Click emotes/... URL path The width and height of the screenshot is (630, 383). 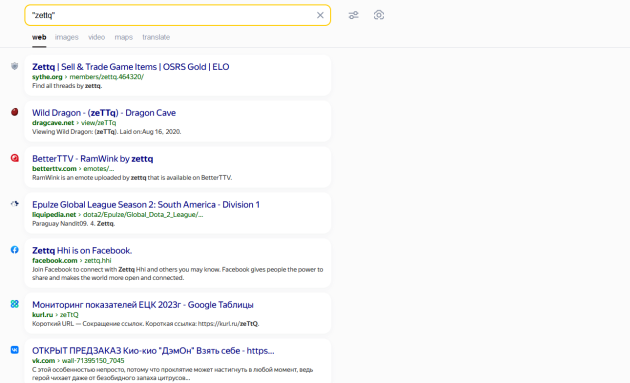pos(98,168)
